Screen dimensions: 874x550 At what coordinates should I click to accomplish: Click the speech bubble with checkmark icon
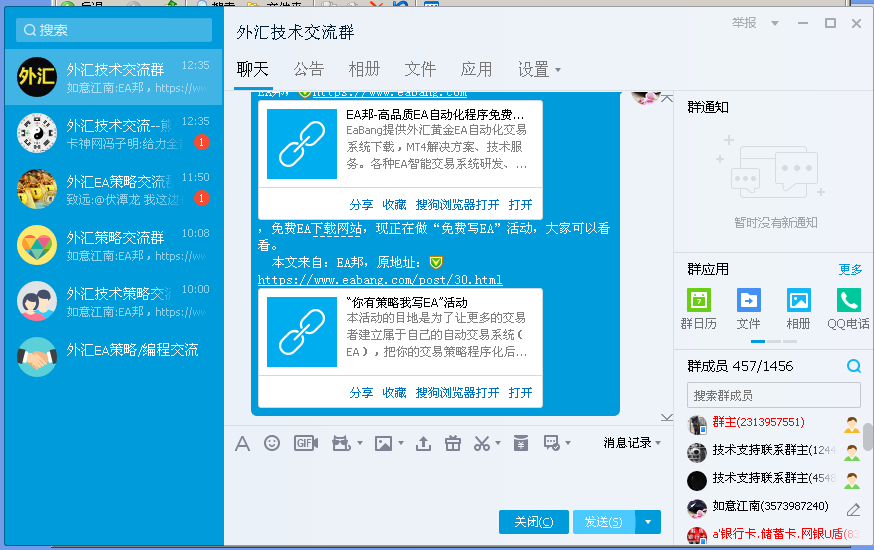pos(552,443)
